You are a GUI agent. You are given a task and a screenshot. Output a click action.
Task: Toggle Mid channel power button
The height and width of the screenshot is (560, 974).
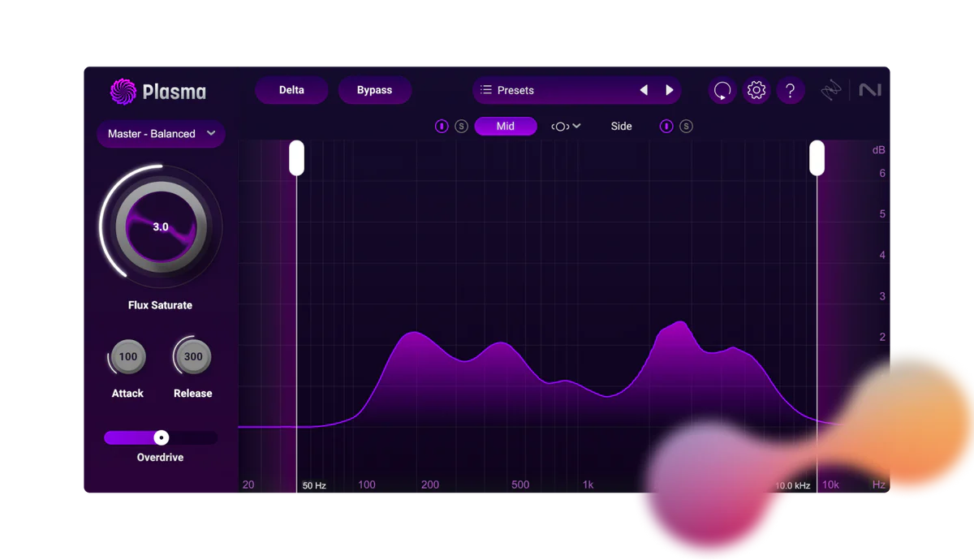click(x=442, y=127)
